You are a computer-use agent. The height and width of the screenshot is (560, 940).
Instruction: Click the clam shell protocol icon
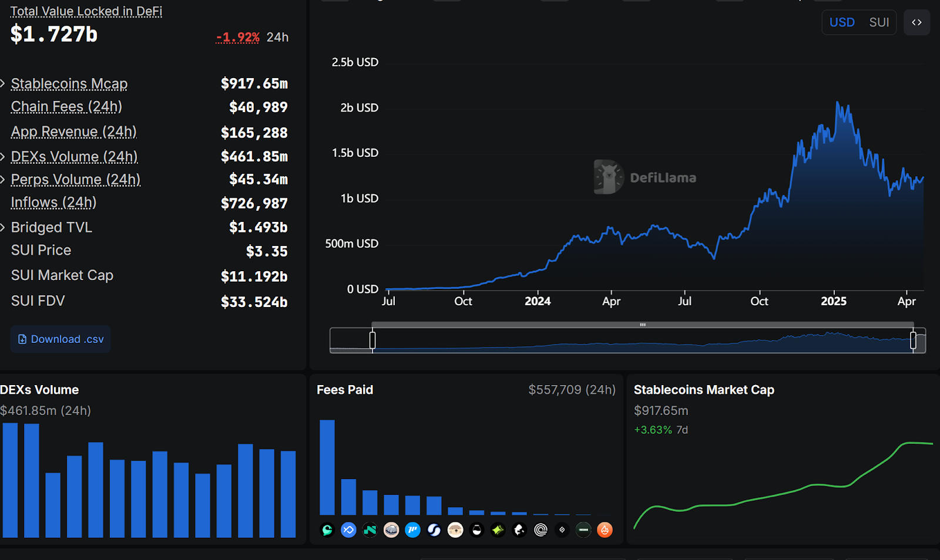391,530
